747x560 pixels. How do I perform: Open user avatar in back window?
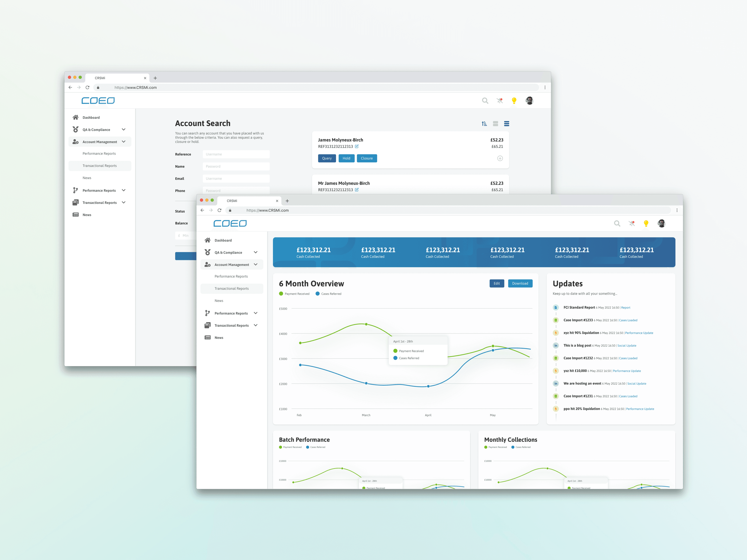pyautogui.click(x=530, y=101)
